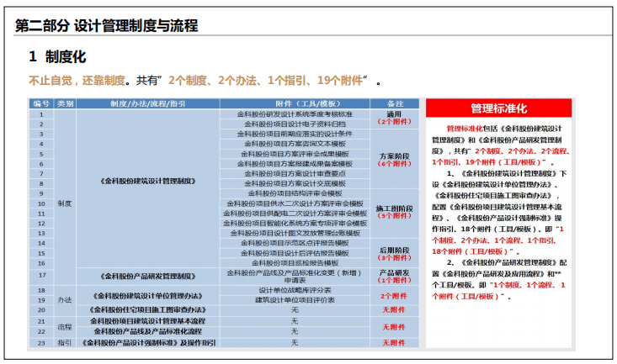The height and width of the screenshot is (364, 617).
Task: Click the 设计单位战略库评分表 attachment
Action: click(x=294, y=291)
